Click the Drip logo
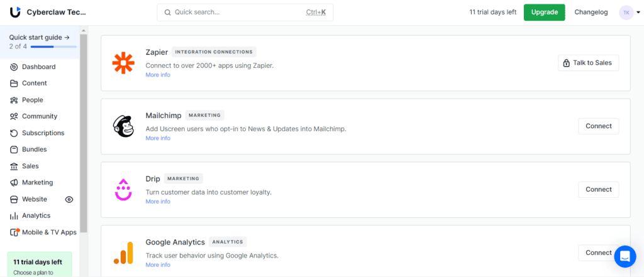Screen dimensions: 644x277 (x=123, y=189)
